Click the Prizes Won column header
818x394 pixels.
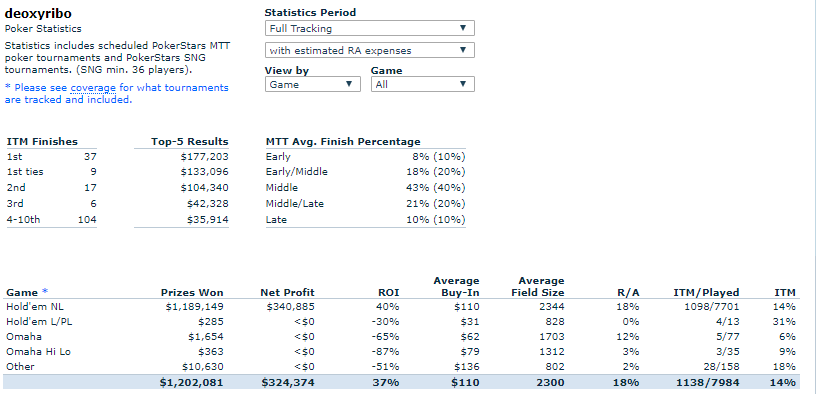(192, 293)
